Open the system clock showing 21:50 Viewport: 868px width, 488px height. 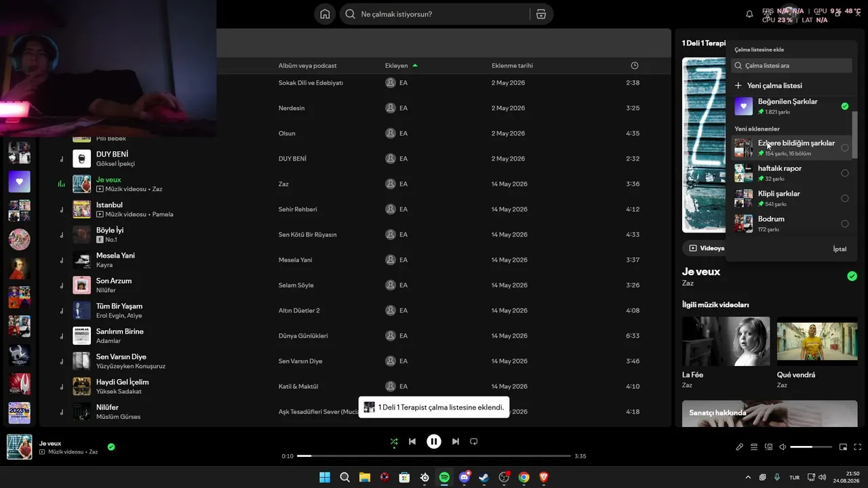click(847, 477)
